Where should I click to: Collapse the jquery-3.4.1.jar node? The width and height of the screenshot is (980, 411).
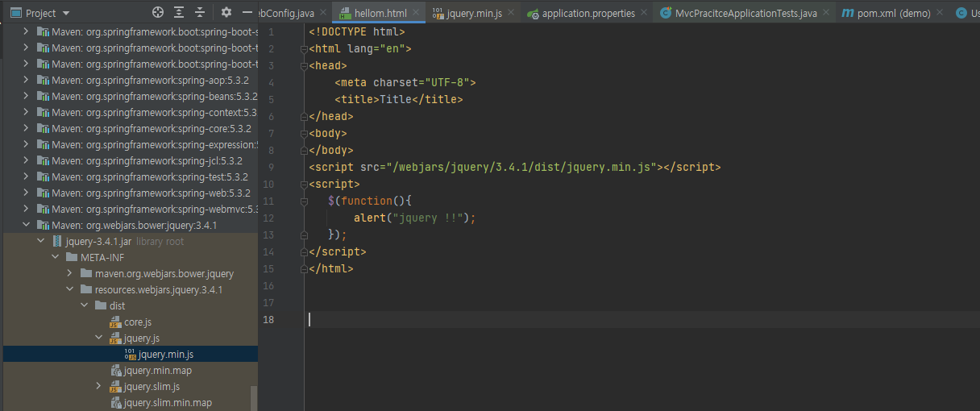[x=40, y=242]
